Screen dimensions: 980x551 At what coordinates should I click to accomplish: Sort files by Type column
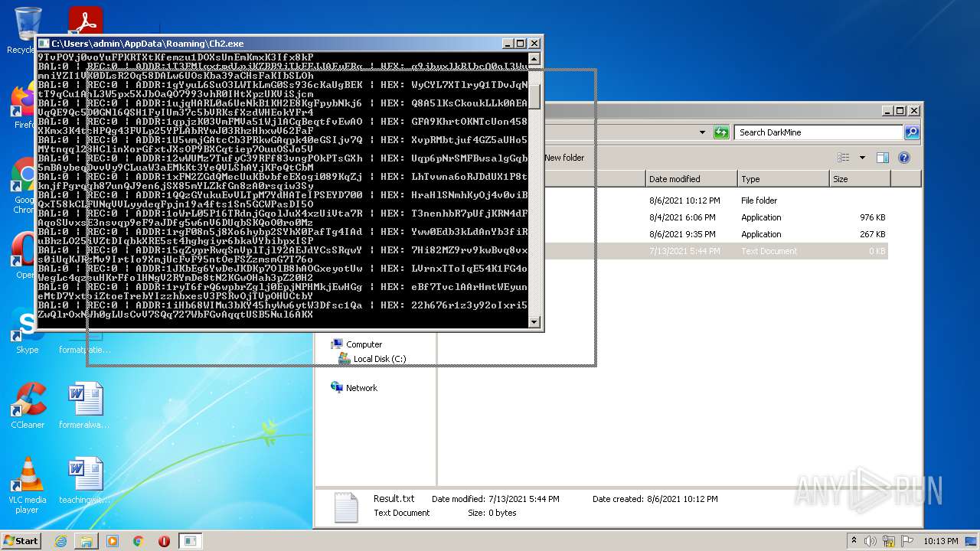[783, 179]
